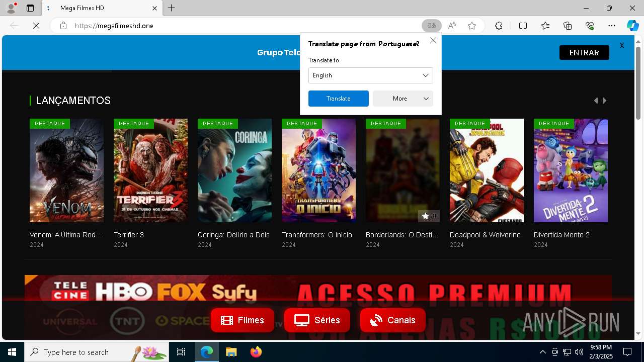The width and height of the screenshot is (644, 362).
Task: Open the Windows Start menu
Action: coord(12,352)
